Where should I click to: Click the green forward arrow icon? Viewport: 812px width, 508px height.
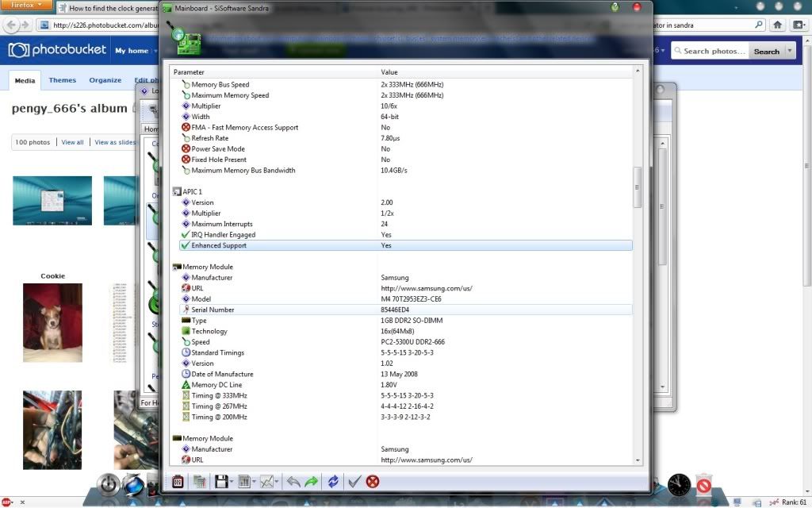pos(311,482)
